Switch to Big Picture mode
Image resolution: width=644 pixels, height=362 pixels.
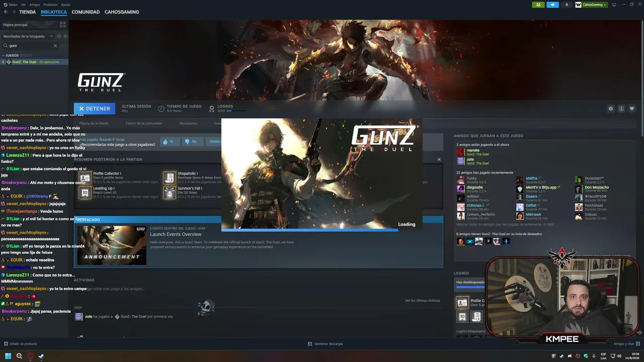pos(614,5)
